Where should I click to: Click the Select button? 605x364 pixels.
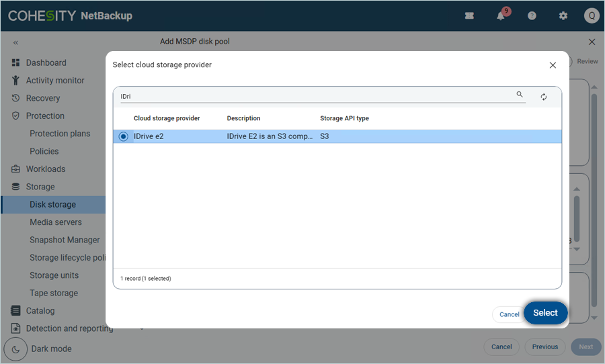click(x=545, y=313)
